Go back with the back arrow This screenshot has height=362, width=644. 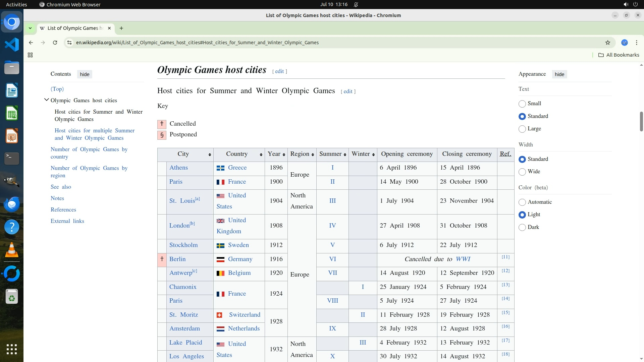[x=31, y=43]
